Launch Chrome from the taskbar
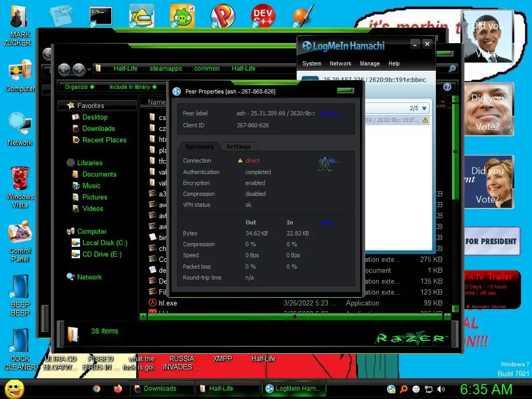 (97, 389)
